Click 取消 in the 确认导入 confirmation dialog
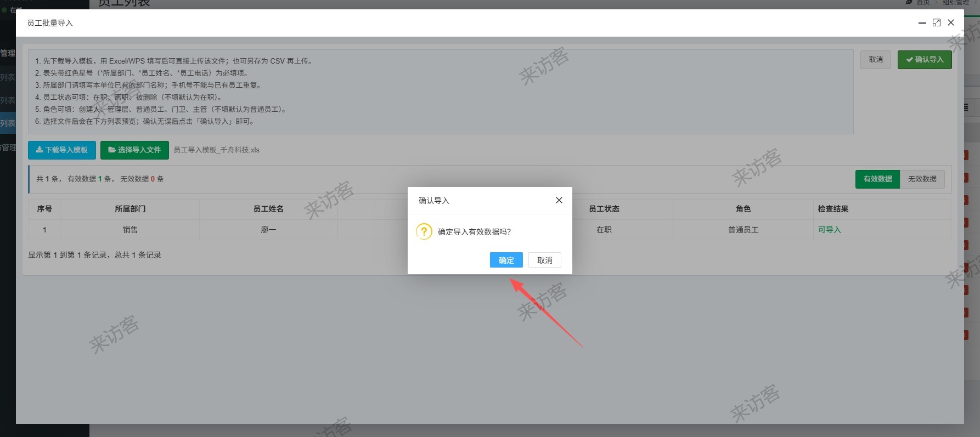The height and width of the screenshot is (437, 980). click(x=544, y=260)
